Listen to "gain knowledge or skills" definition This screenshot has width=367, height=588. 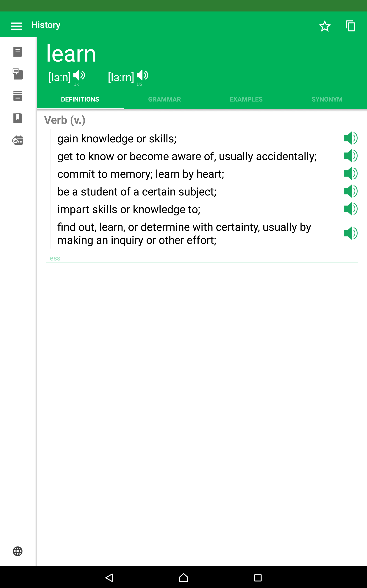(x=350, y=138)
